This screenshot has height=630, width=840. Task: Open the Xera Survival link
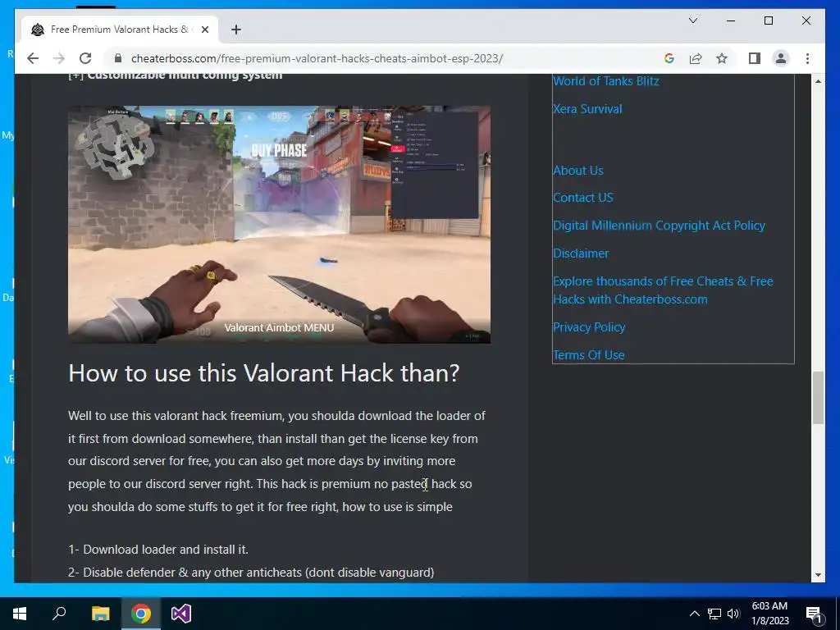[x=587, y=109]
